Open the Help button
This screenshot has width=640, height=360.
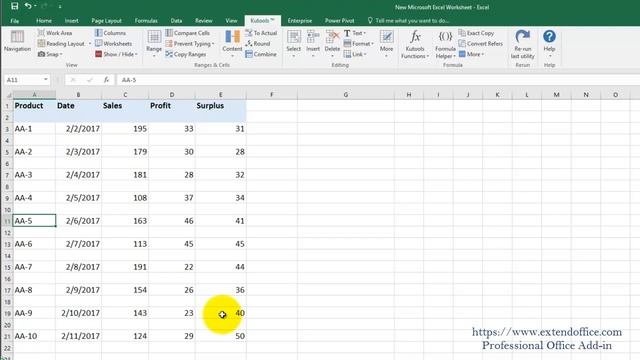[x=549, y=43]
